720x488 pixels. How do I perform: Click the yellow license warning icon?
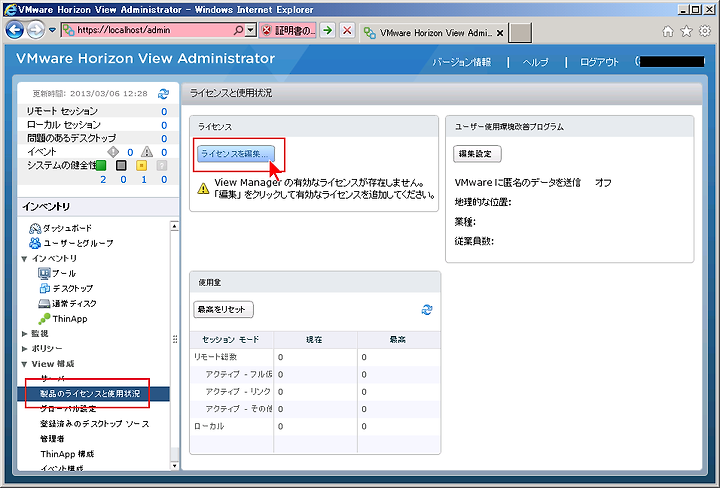[203, 188]
